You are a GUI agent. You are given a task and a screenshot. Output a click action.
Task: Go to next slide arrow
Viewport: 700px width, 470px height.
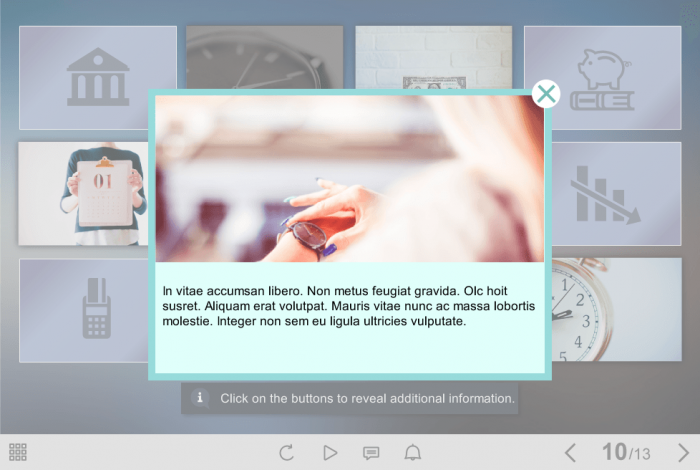pos(684,453)
